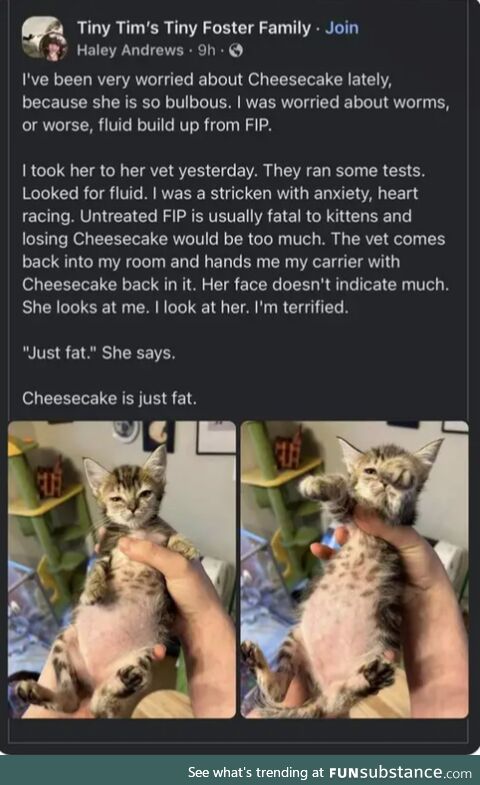Click the paragraph about the vet visit

[236, 239]
